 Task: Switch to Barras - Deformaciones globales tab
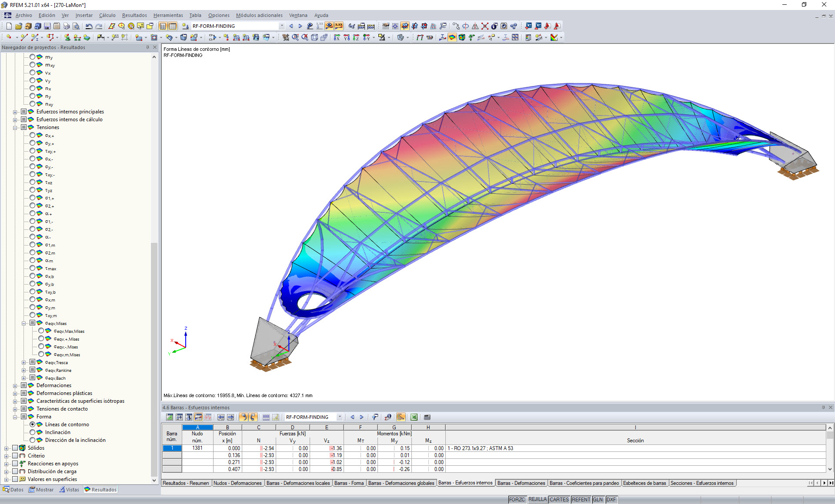[x=401, y=483]
